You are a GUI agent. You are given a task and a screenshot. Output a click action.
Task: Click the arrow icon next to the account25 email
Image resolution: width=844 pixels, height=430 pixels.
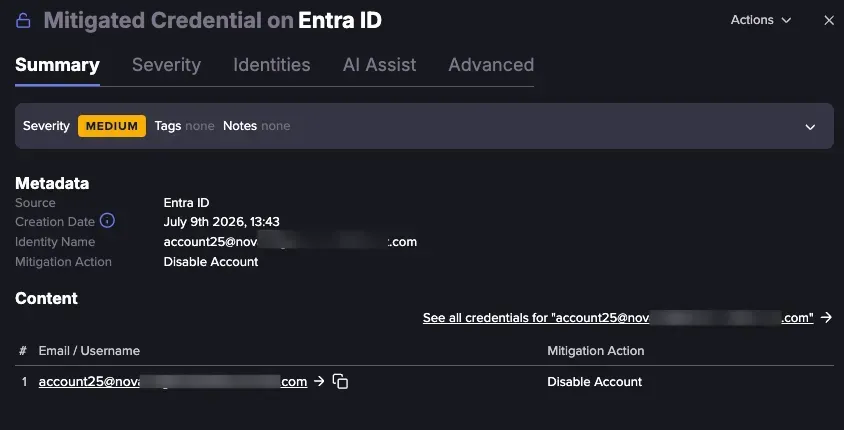(x=319, y=381)
